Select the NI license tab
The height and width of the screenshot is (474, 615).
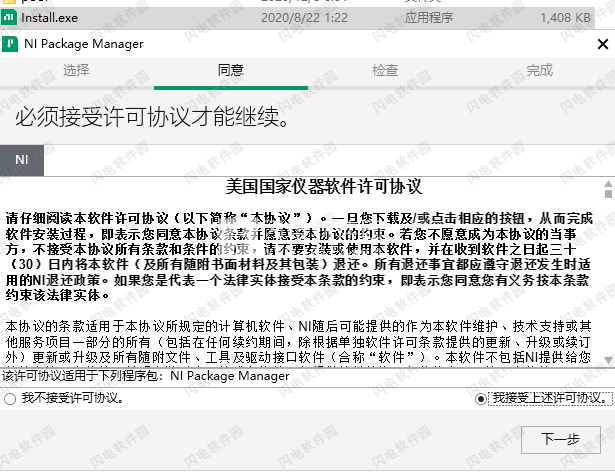(x=22, y=160)
